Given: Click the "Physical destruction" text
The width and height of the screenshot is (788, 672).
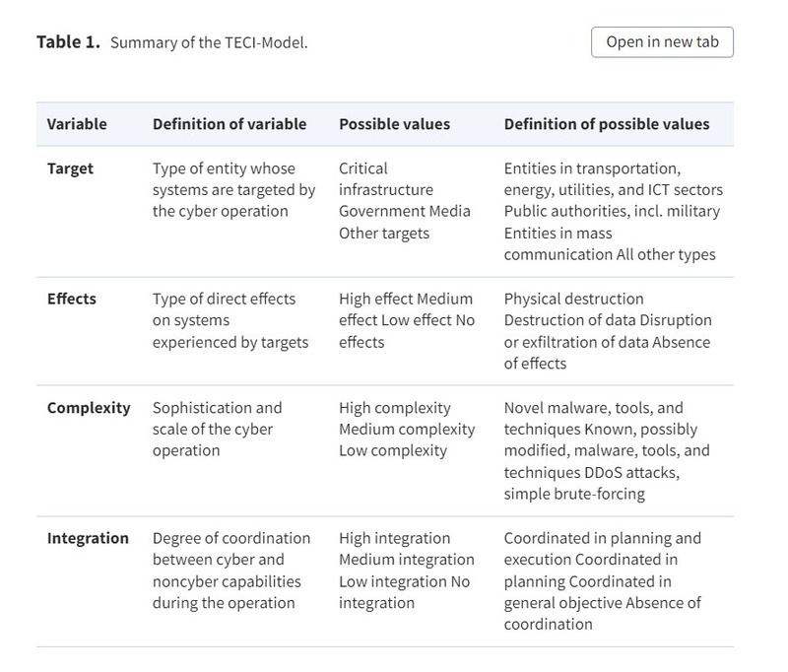Looking at the screenshot, I should point(573,299).
